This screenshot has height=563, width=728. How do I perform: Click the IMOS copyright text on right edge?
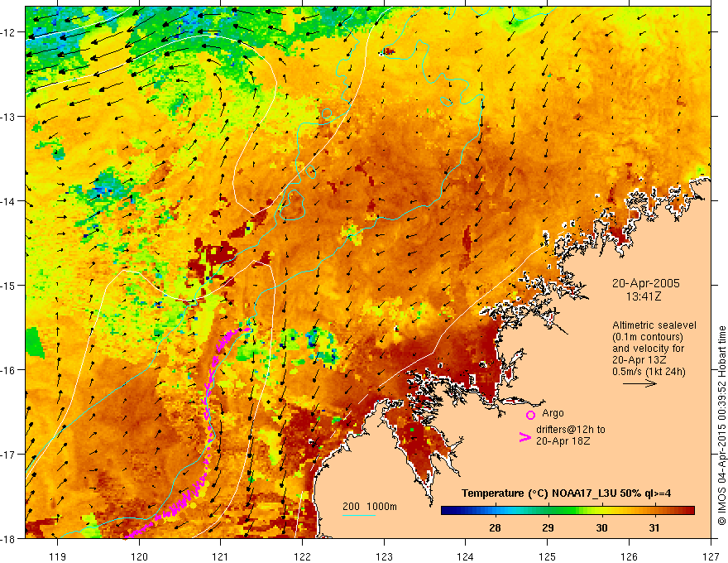tap(722, 426)
